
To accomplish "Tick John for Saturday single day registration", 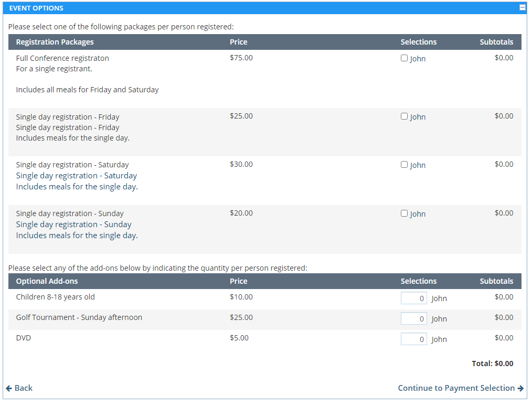I will [404, 165].
